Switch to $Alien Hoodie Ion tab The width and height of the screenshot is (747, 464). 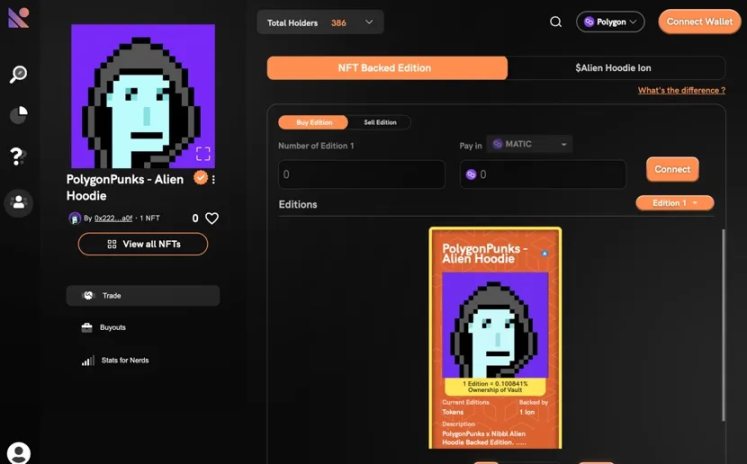point(616,68)
